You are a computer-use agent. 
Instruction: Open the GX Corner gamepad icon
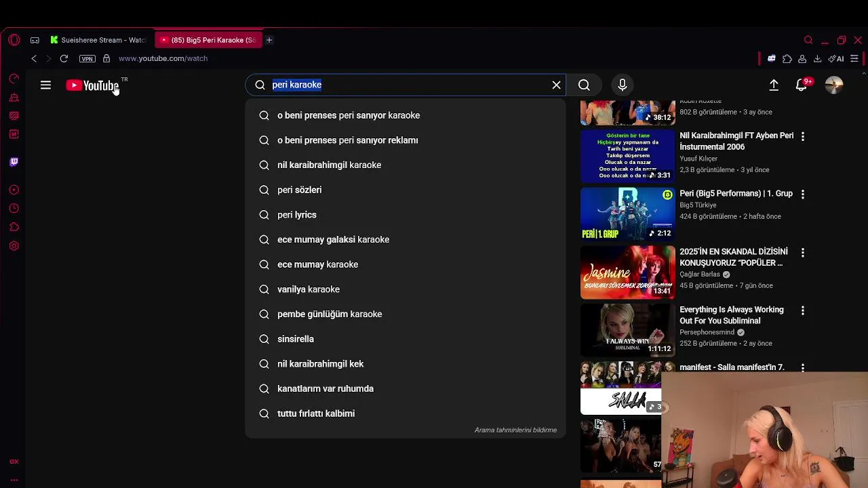[35, 40]
